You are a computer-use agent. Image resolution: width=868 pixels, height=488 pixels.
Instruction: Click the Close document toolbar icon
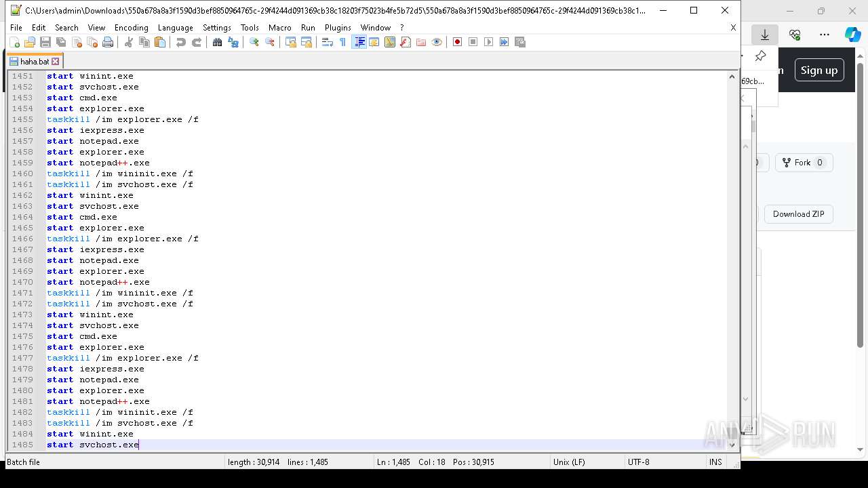coord(77,42)
